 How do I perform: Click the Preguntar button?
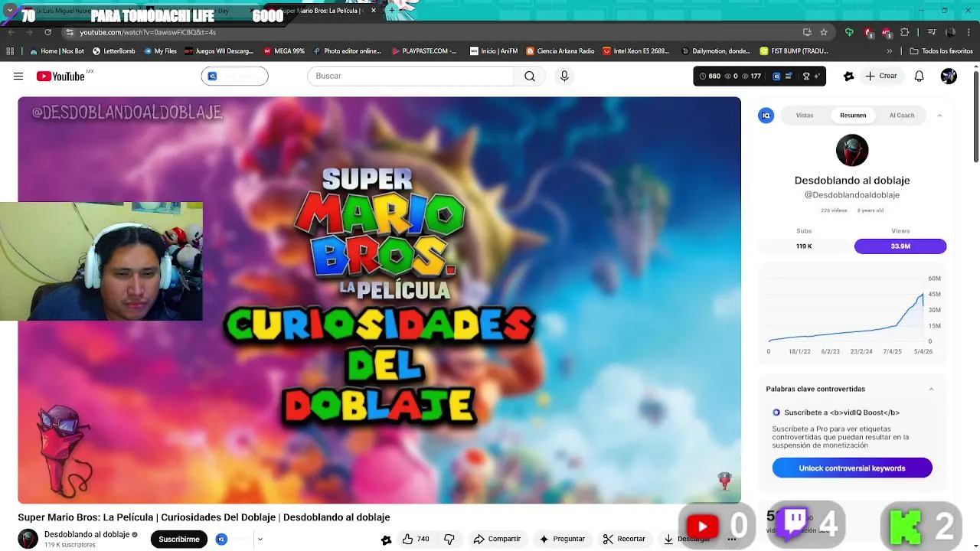[562, 539]
